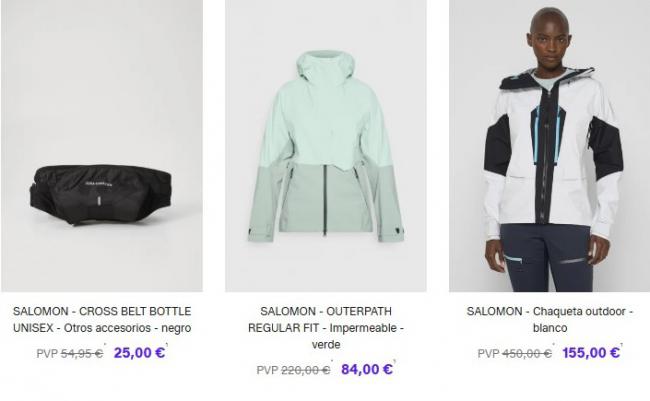The height and width of the screenshot is (401, 650).
Task: Open the white outdoor jacket model photo
Action: [x=550, y=146]
